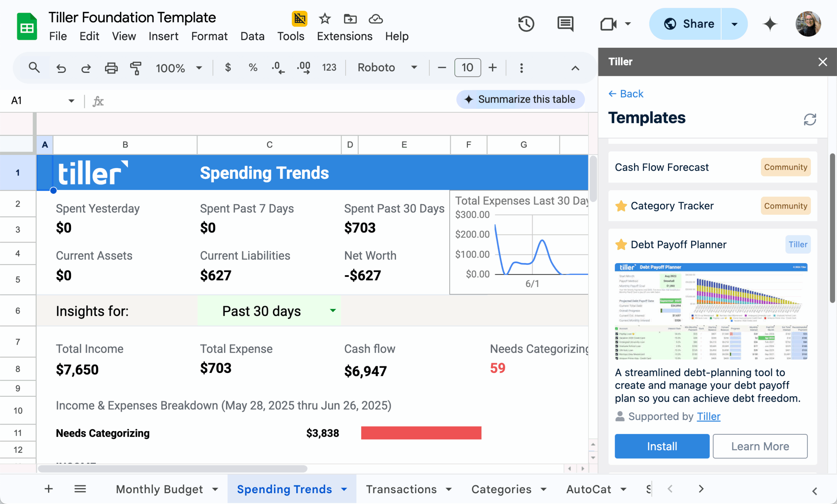This screenshot has height=504, width=837.
Task: Open the Insert menu
Action: coord(163,36)
